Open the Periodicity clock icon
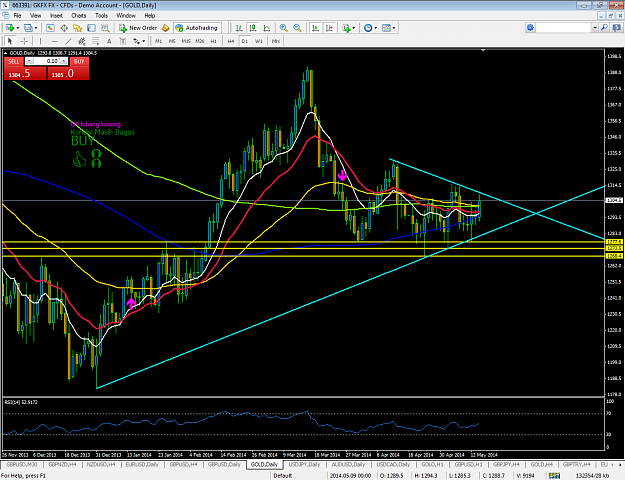Screen dimensions: 625x480 click(x=368, y=28)
